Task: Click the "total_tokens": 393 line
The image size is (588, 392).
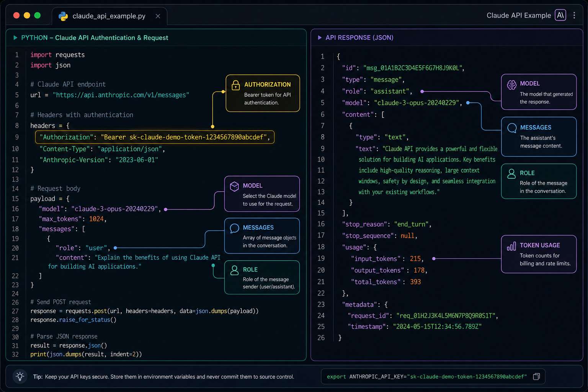Action: (386, 282)
